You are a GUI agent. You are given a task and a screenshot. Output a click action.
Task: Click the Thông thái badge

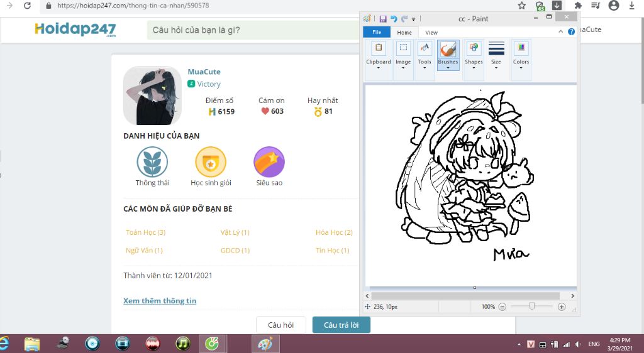point(152,162)
